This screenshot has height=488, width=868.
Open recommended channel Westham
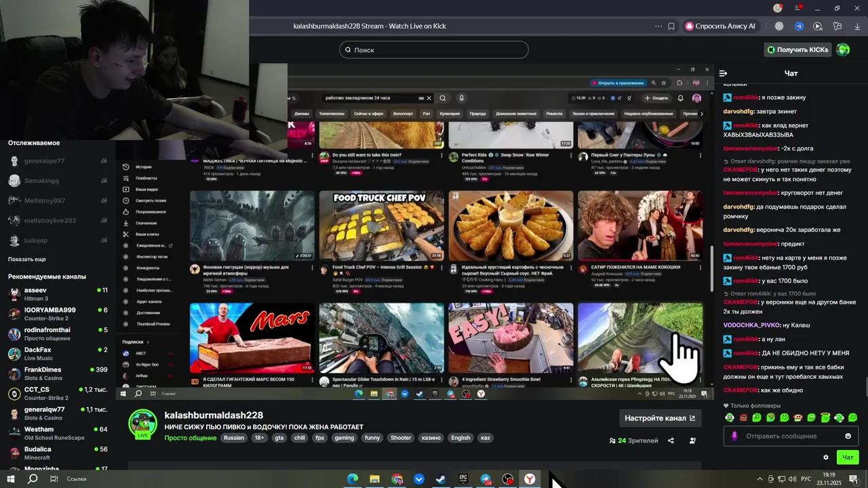pyautogui.click(x=58, y=433)
